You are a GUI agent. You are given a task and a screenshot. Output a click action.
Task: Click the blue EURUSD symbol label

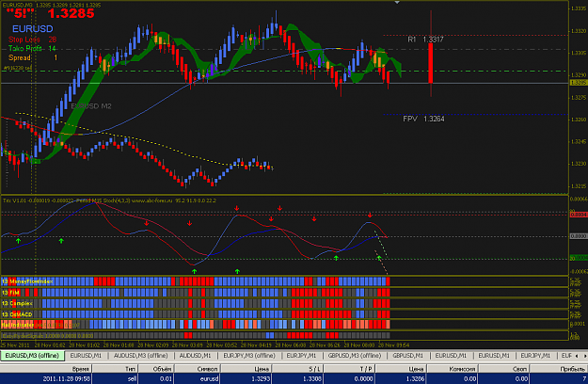[x=33, y=28]
